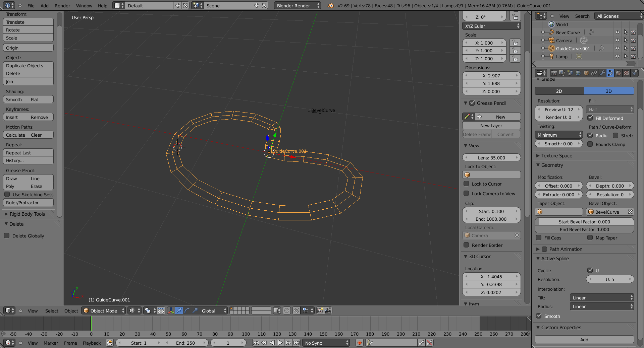The image size is (644, 348).
Task: Open the Twisting Minimum dropdown
Action: (559, 135)
